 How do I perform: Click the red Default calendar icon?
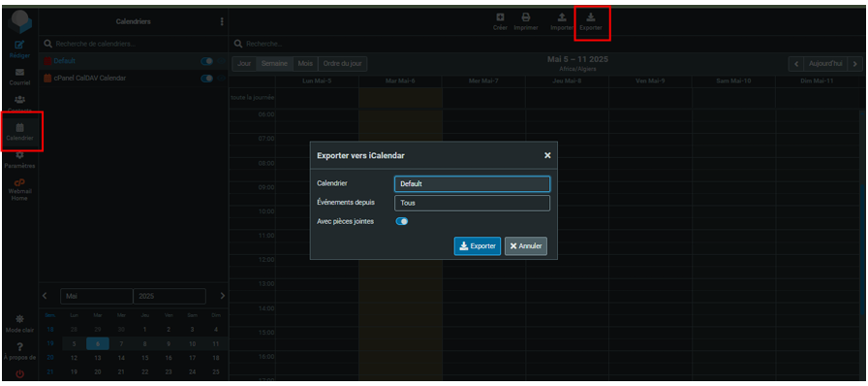[x=47, y=61]
